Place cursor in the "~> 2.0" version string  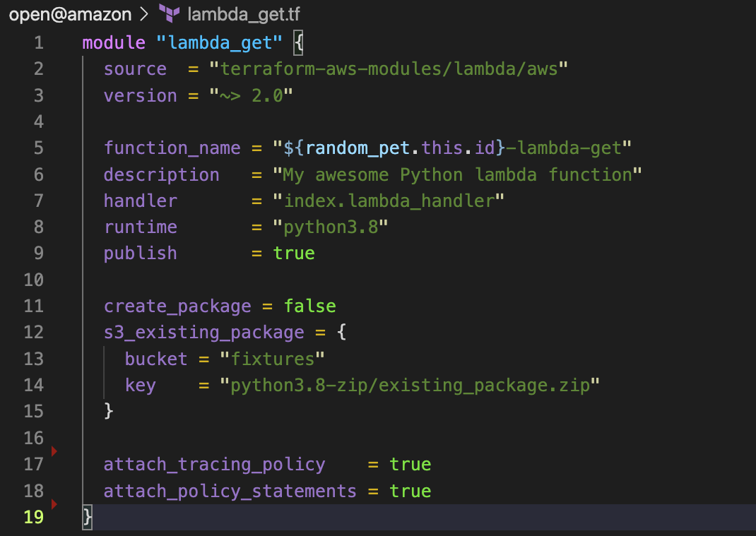[251, 95]
